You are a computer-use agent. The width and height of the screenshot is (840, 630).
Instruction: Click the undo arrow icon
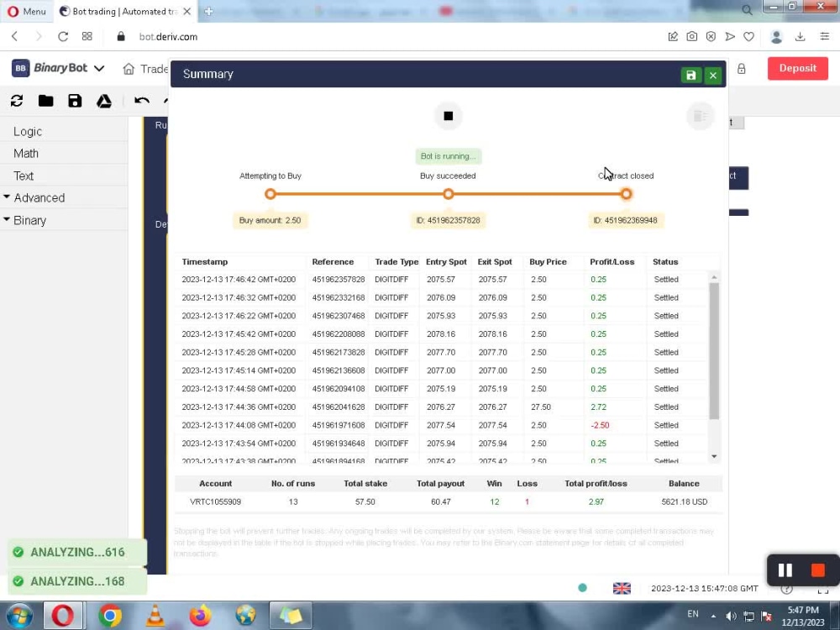[x=141, y=100]
